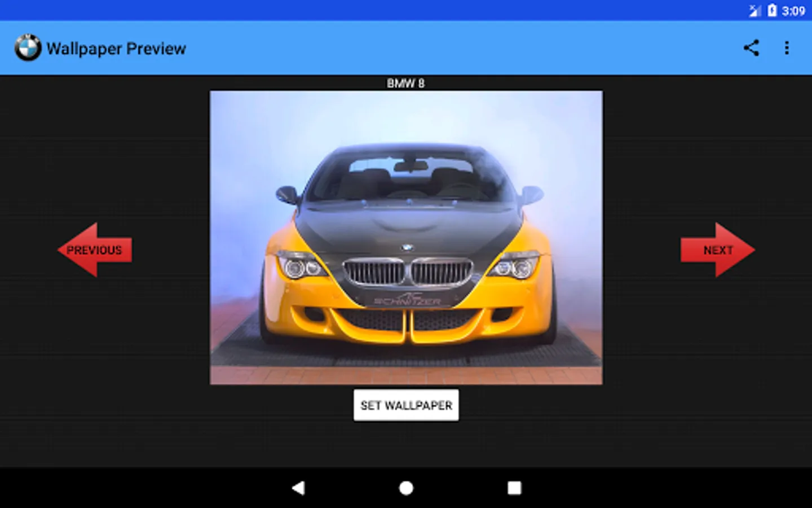Tap the BMW logo app icon
812x508 pixels.
point(28,48)
